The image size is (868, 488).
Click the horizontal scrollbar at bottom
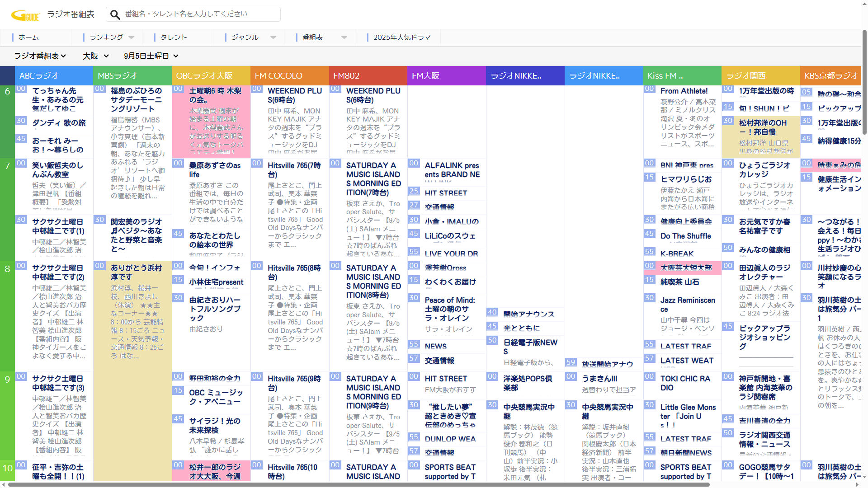[359, 485]
